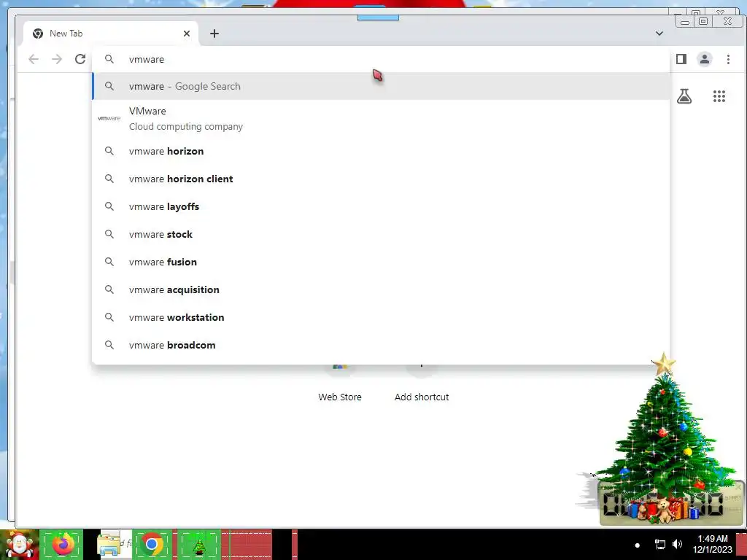Close the New Tab tab
Viewport: 747px width, 560px height.
[187, 34]
